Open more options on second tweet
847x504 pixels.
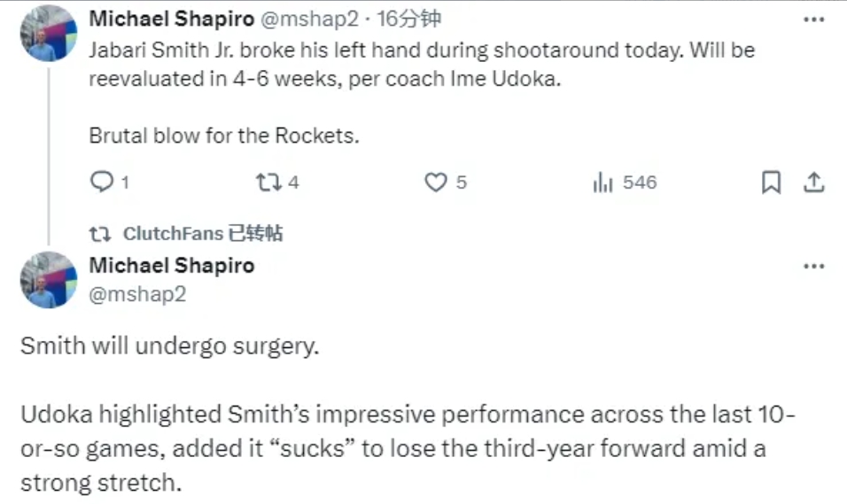coord(812,266)
